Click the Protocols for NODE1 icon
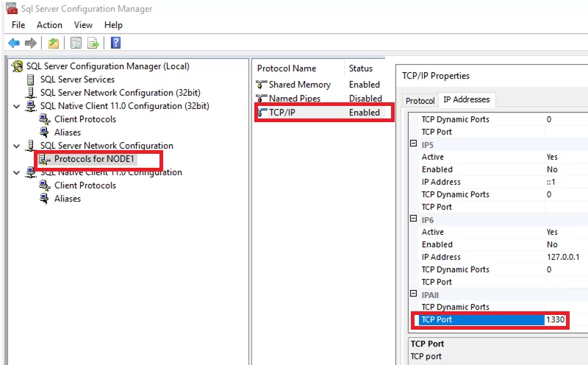 coord(45,159)
